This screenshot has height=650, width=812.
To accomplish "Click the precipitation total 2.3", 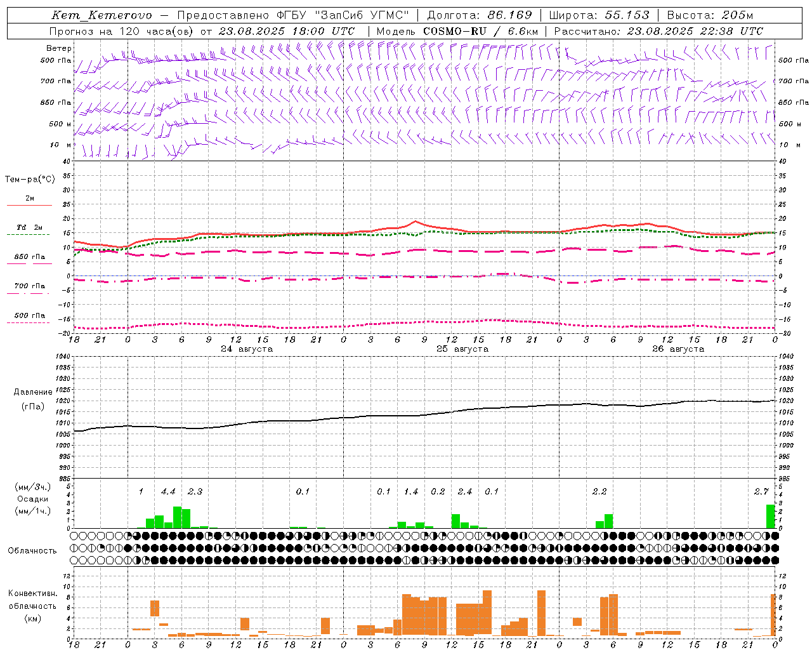I will click(195, 492).
